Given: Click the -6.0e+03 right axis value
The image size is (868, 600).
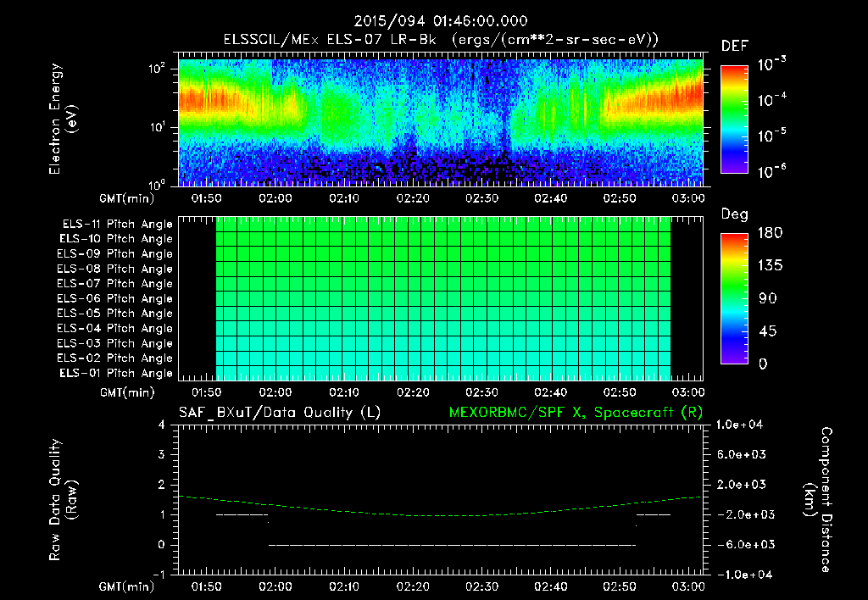Looking at the screenshot, I should (742, 545).
